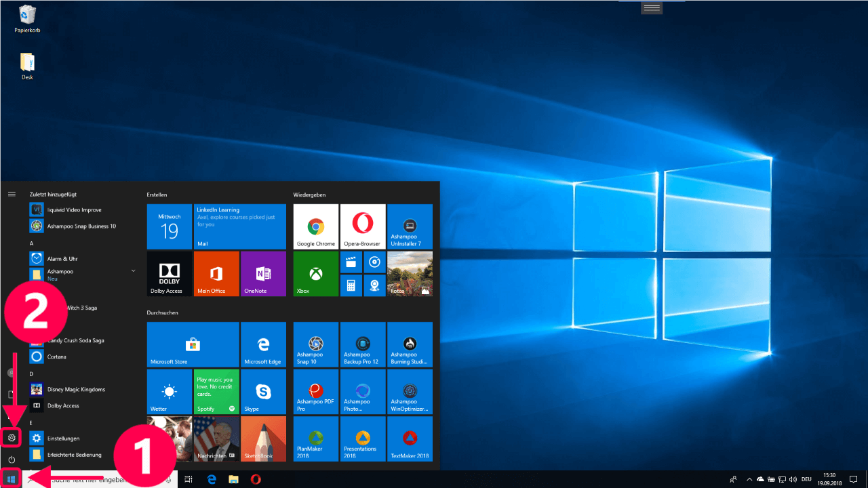This screenshot has height=488, width=868.
Task: Open PlanMaker 2018 tile
Action: (315, 439)
